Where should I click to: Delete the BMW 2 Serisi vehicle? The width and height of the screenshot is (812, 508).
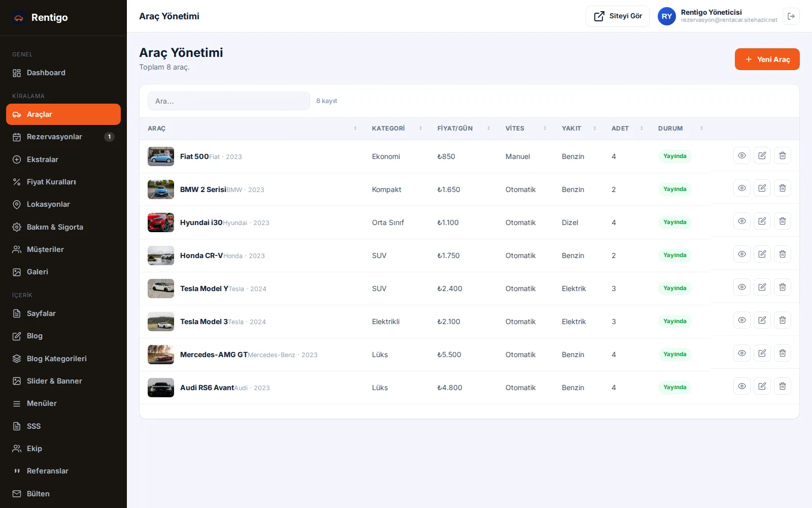783,188
